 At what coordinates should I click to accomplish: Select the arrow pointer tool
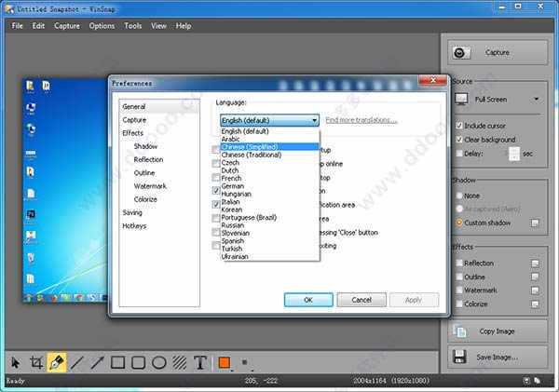click(x=15, y=363)
